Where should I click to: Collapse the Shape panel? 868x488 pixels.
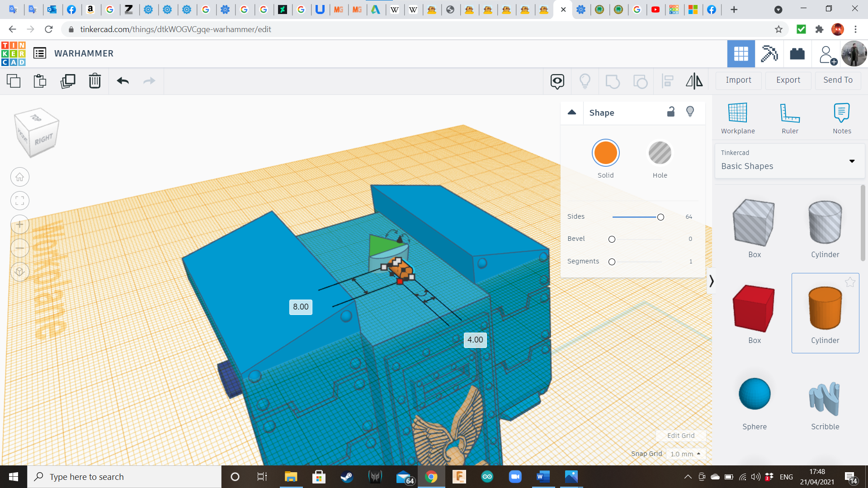click(x=572, y=113)
